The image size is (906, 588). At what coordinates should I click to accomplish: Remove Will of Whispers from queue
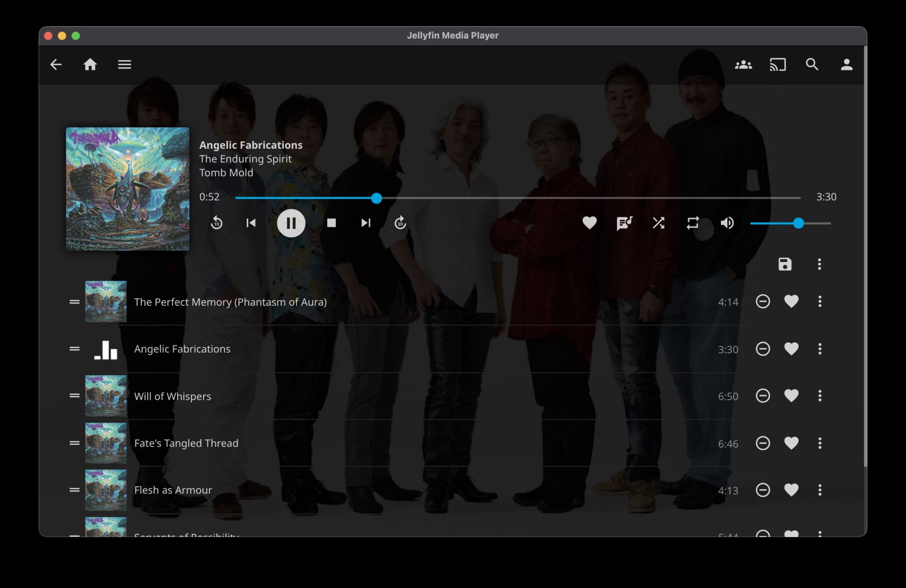coord(763,396)
